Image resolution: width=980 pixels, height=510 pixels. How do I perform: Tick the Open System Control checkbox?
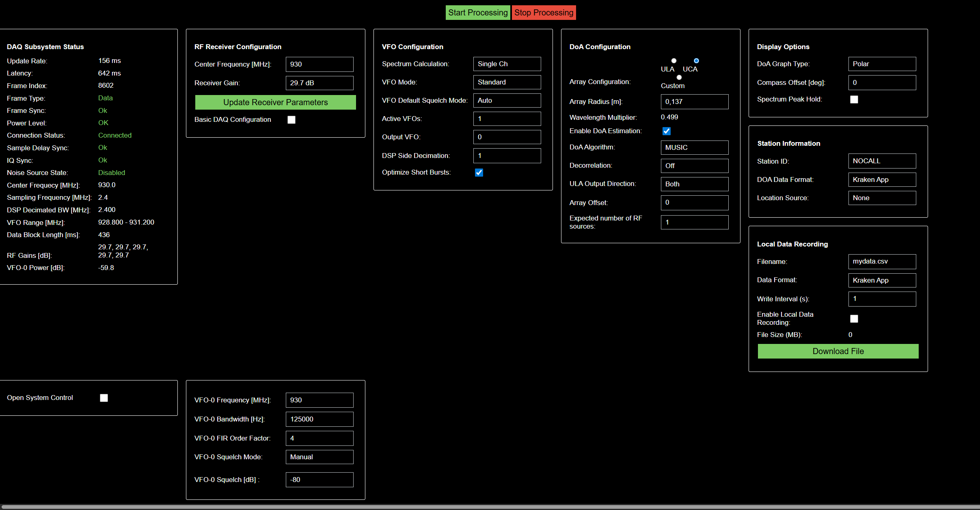coord(104,398)
